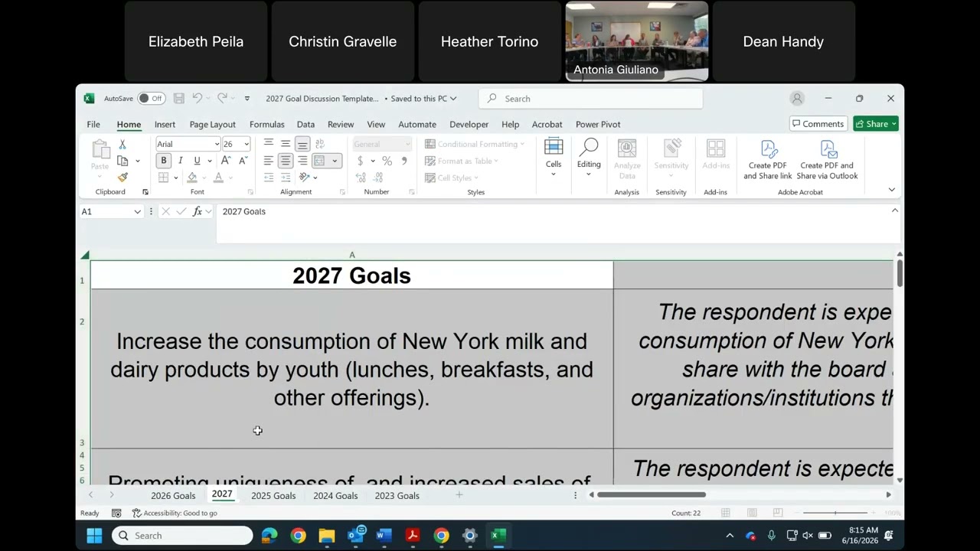Expand the underline style arrow
The height and width of the screenshot is (551, 980).
tap(209, 161)
